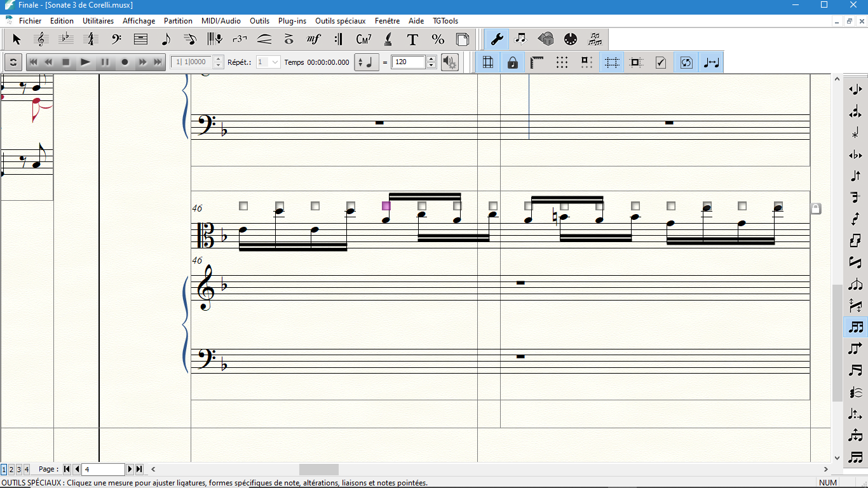This screenshot has width=868, height=488.
Task: Increase tempo value with up arrow
Action: (431, 59)
